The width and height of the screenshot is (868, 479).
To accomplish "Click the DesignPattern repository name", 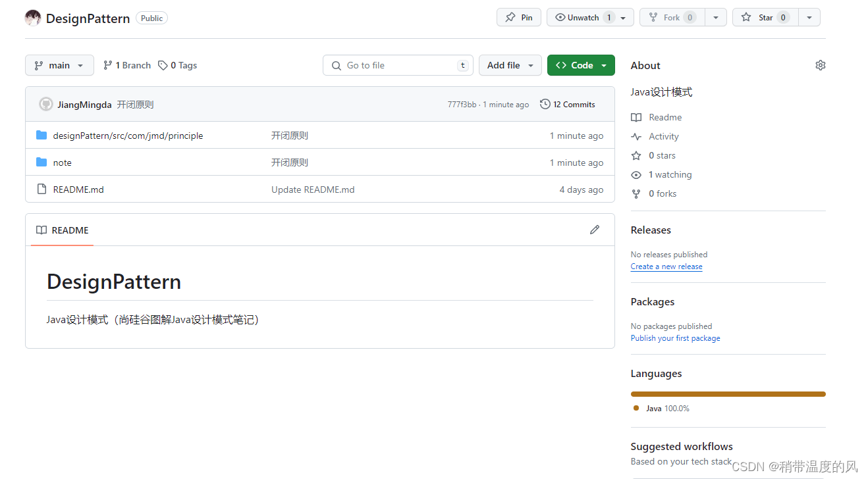I will point(88,18).
